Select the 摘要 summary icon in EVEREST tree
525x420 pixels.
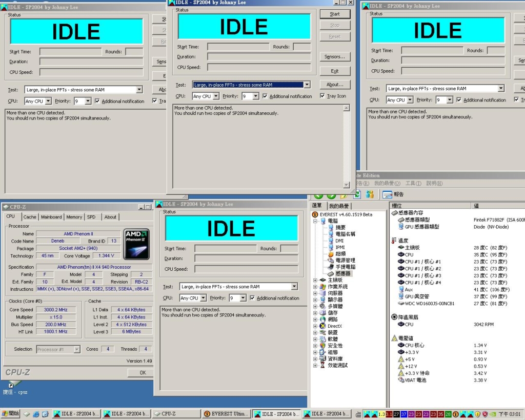pos(331,227)
